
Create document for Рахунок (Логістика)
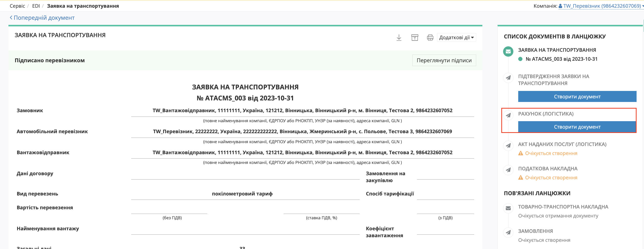point(577,127)
